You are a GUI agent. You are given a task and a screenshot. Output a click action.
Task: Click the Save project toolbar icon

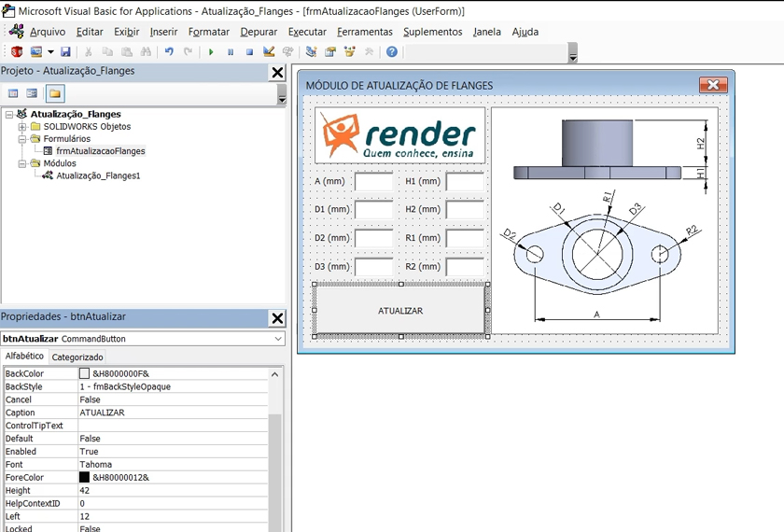click(x=65, y=52)
